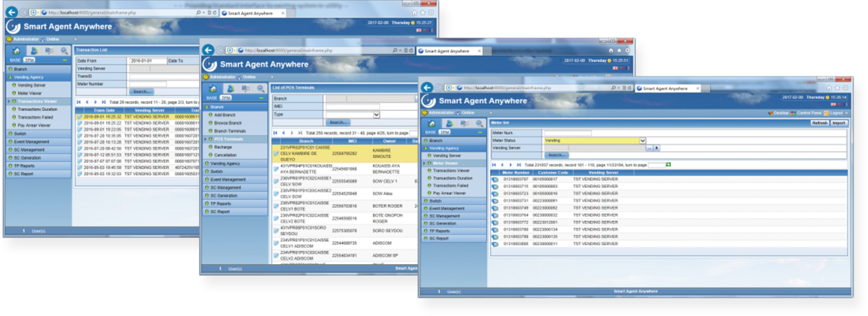Image resolution: width=868 pixels, height=316 pixels.
Task: Go back in front window browser
Action: tap(426, 88)
